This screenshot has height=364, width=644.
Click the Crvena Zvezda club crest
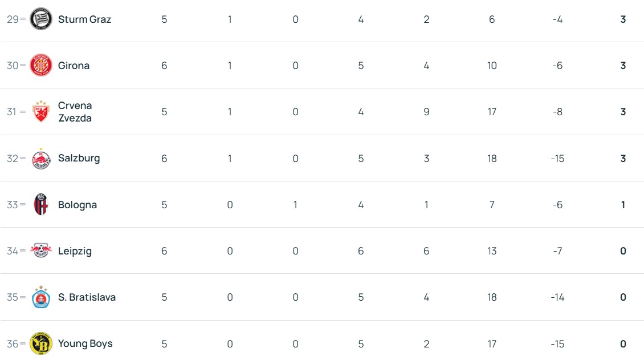point(41,112)
